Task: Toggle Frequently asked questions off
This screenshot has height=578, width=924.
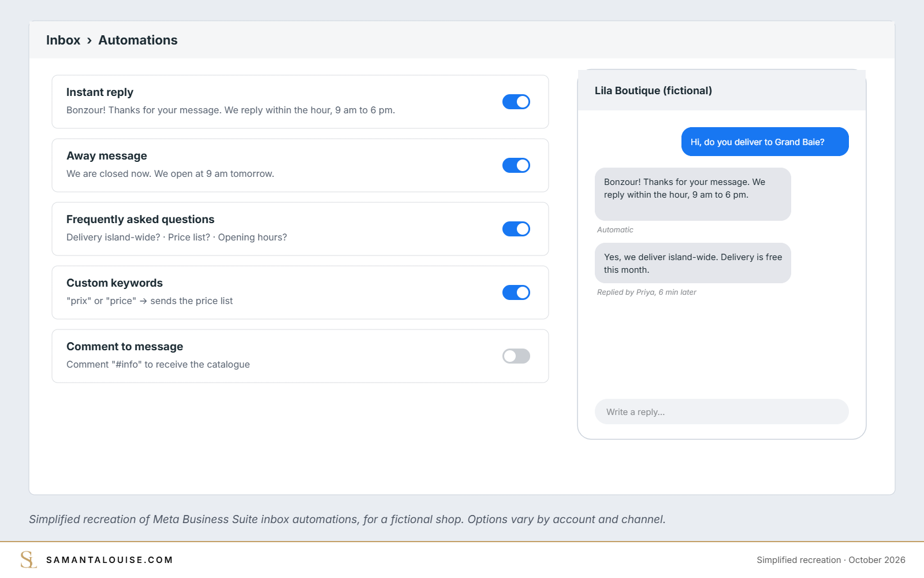Action: click(x=516, y=229)
